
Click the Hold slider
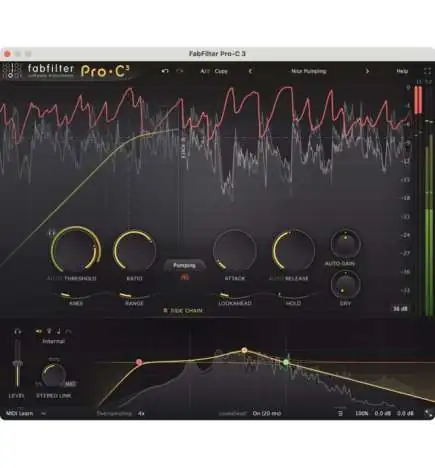pyautogui.click(x=293, y=296)
